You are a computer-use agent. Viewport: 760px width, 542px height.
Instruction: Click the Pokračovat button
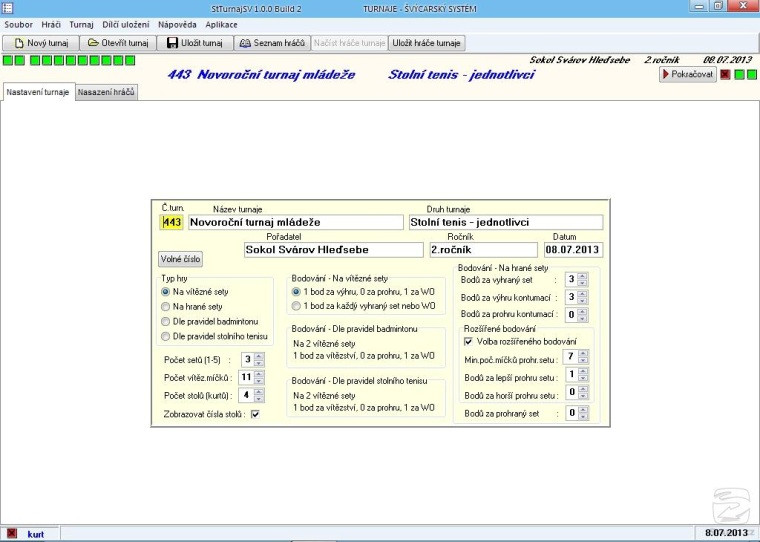(687, 74)
